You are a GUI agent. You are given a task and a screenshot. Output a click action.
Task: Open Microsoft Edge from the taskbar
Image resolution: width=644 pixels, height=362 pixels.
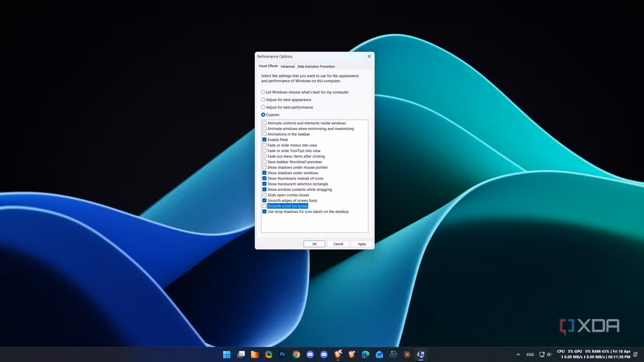tap(365, 354)
